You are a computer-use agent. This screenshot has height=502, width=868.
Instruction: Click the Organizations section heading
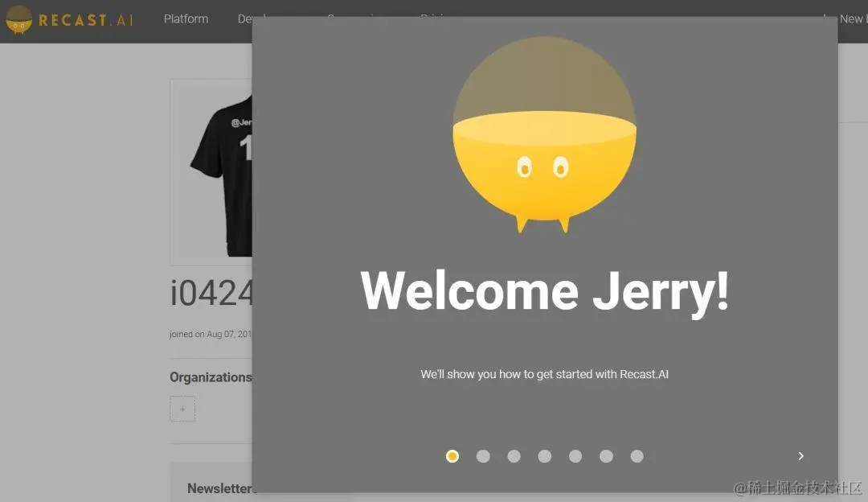211,377
